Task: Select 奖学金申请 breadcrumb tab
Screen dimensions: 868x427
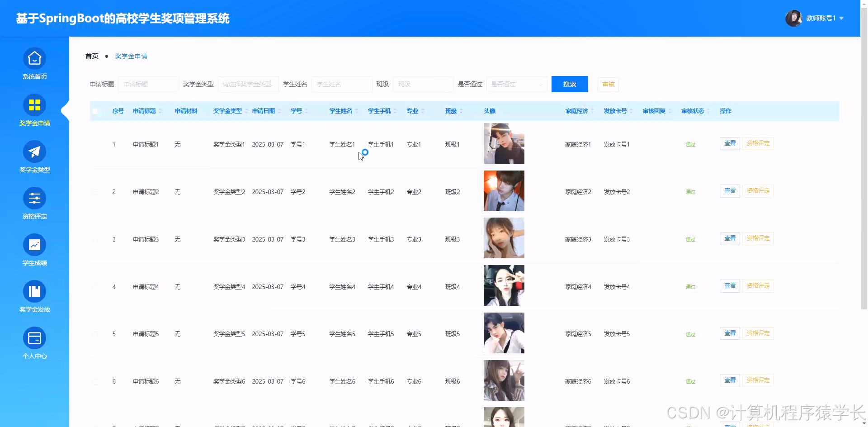Action: pos(131,56)
